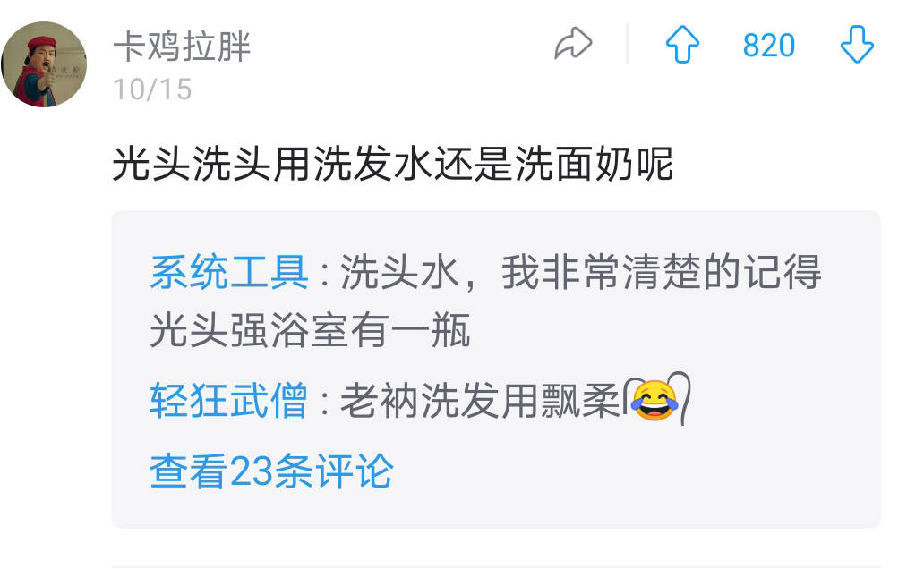The width and height of the screenshot is (924, 569).
Task: Click the reply line 光头强浴室有一瓶
Action: 310,330
